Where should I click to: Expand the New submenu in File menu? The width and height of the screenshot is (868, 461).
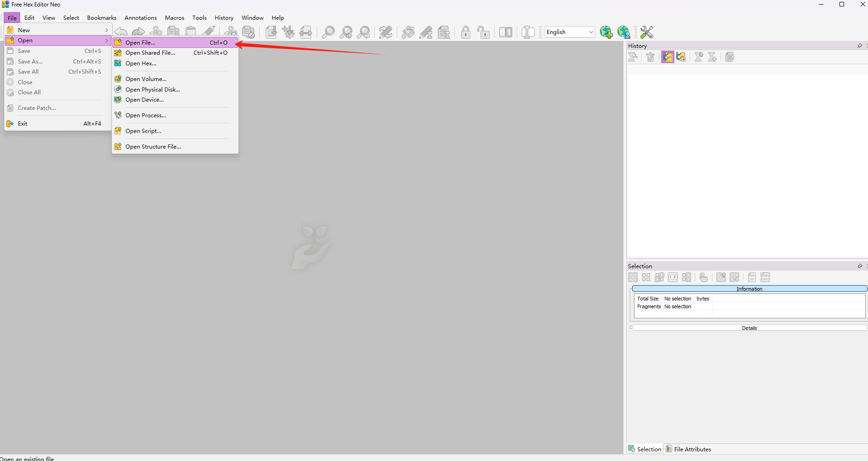pyautogui.click(x=57, y=30)
